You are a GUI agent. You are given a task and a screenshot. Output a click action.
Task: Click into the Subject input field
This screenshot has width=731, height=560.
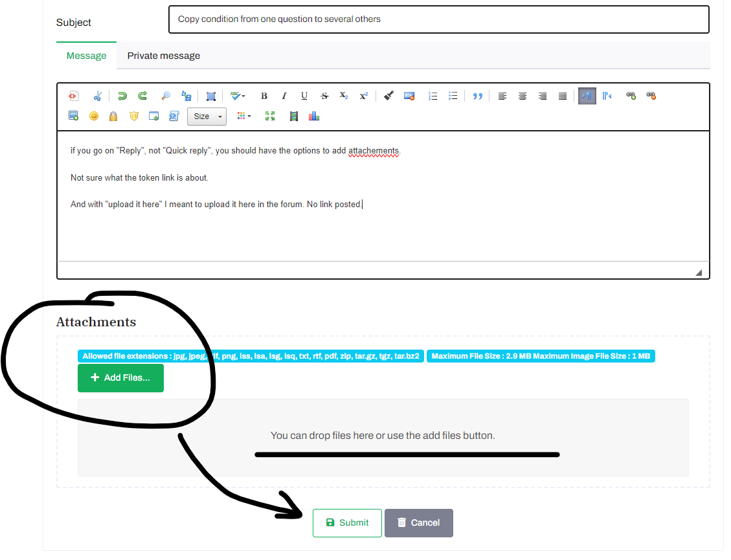(x=438, y=19)
